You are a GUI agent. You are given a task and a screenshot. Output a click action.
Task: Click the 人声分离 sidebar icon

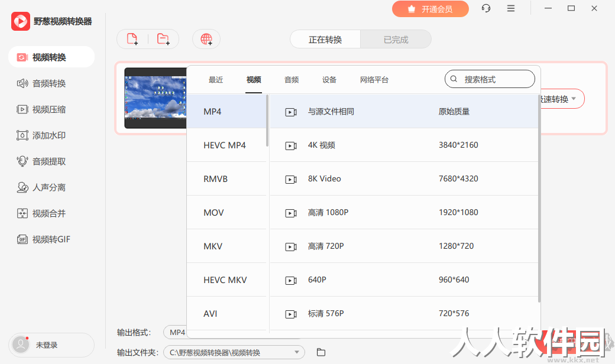[22, 187]
